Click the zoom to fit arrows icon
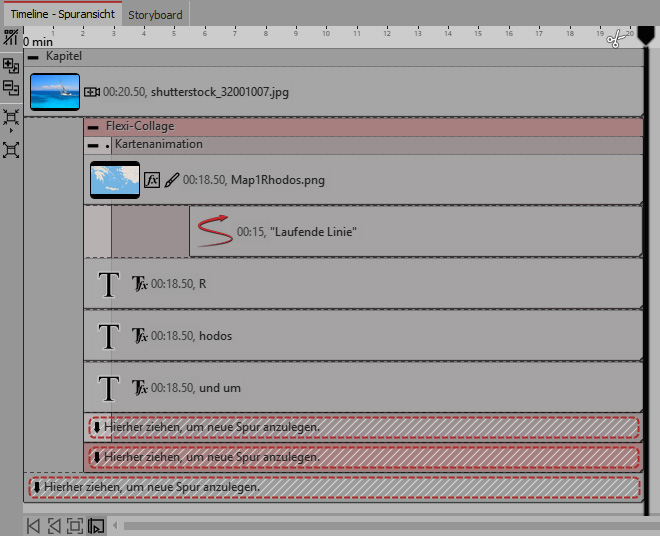Viewport: 660px width, 536px height. [11, 117]
